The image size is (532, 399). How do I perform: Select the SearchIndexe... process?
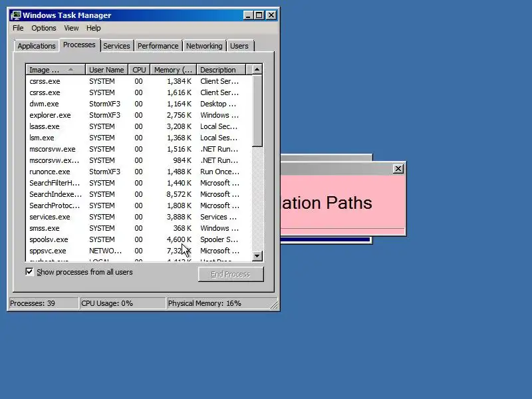[139, 194]
